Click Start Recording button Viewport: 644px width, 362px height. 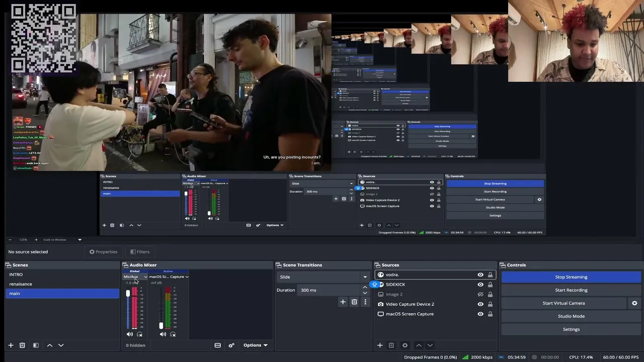[x=571, y=290]
